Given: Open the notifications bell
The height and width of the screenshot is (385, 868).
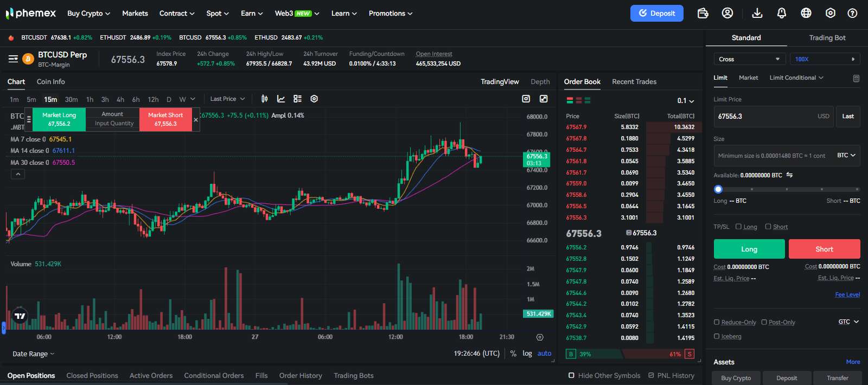Looking at the screenshot, I should [x=782, y=13].
